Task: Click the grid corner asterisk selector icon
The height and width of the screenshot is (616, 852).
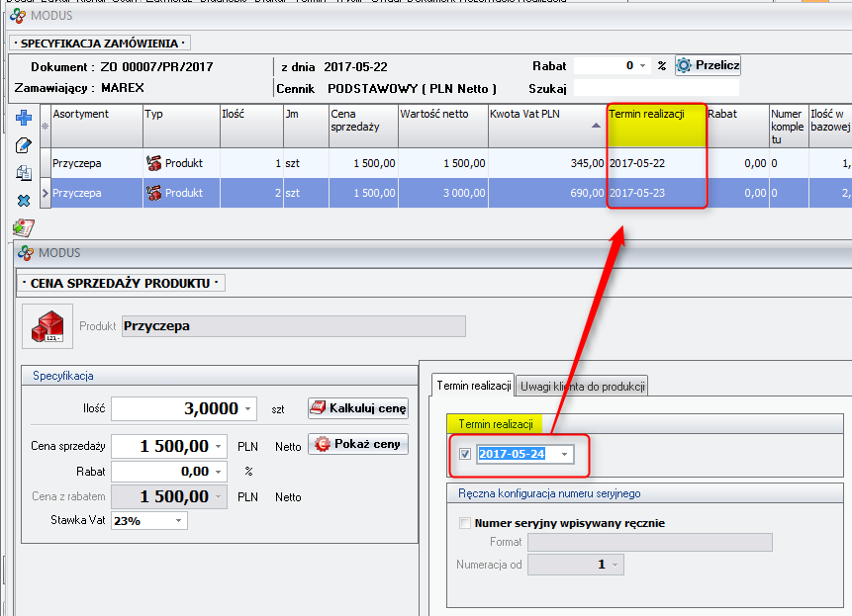Action: click(45, 127)
